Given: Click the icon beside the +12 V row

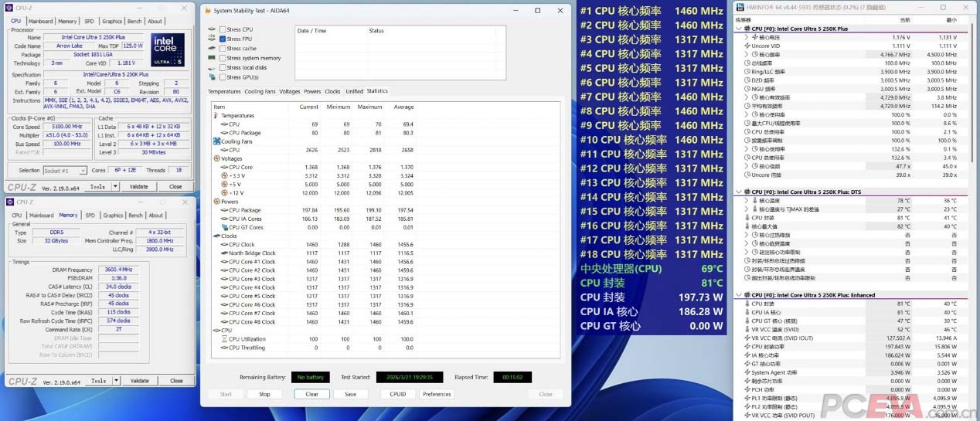Looking at the screenshot, I should pos(224,193).
